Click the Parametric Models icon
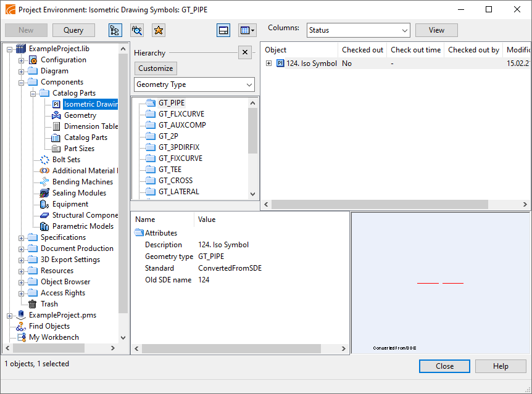Image resolution: width=532 pixels, height=394 pixels. pos(45,226)
